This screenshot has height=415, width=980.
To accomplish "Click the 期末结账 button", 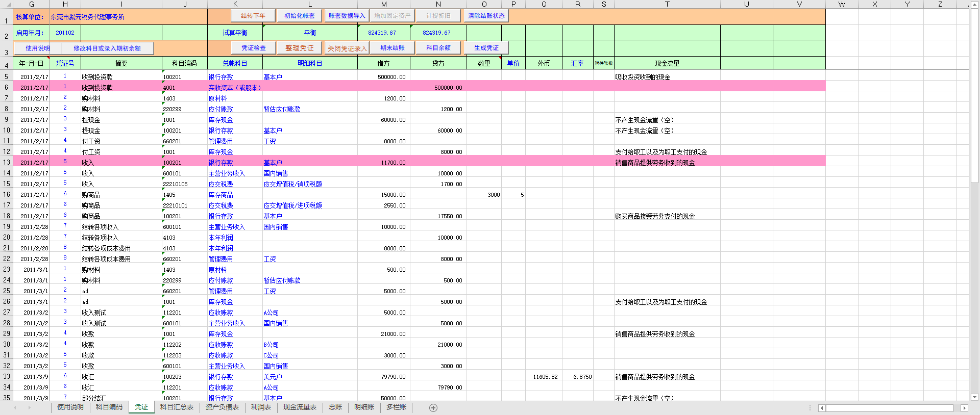I will 392,48.
